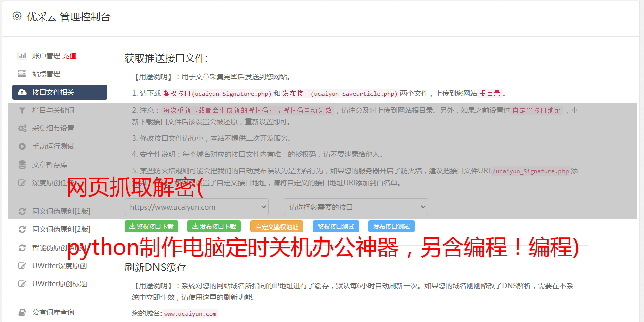
Task: Click 鉴权接口(ucaiyun_Signature.php) code text
Action: pos(217,93)
